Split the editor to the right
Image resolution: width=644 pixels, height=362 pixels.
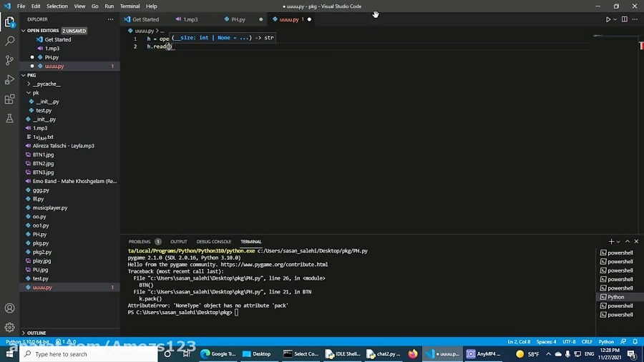click(x=624, y=19)
